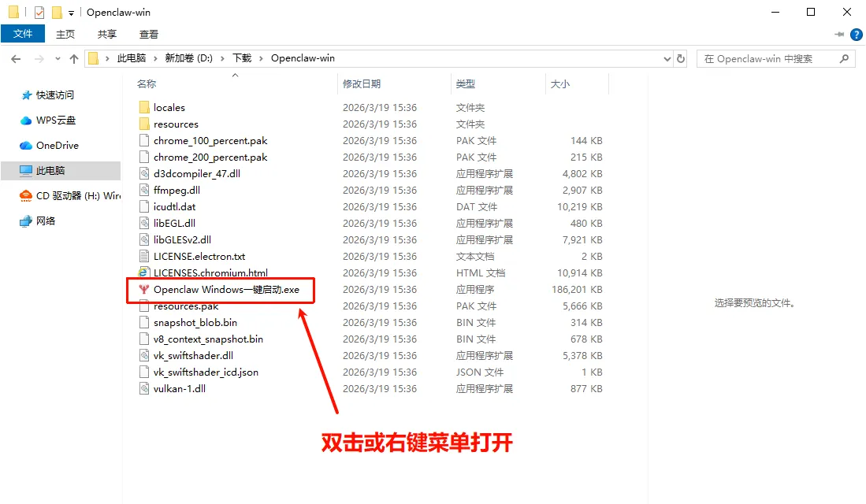The width and height of the screenshot is (866, 504).
Task: Open the 文件 menu tab
Action: click(23, 34)
